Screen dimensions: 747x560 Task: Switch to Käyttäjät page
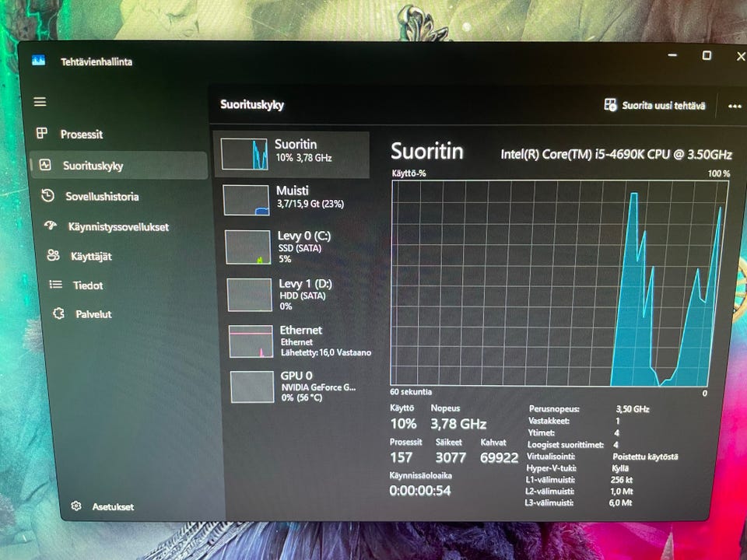point(91,256)
